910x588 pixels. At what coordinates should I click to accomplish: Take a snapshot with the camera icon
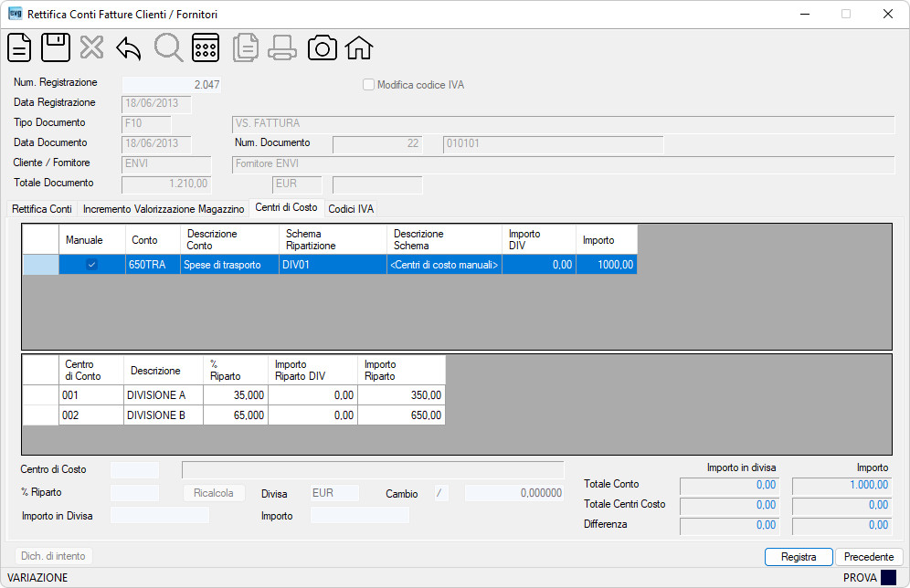[323, 47]
